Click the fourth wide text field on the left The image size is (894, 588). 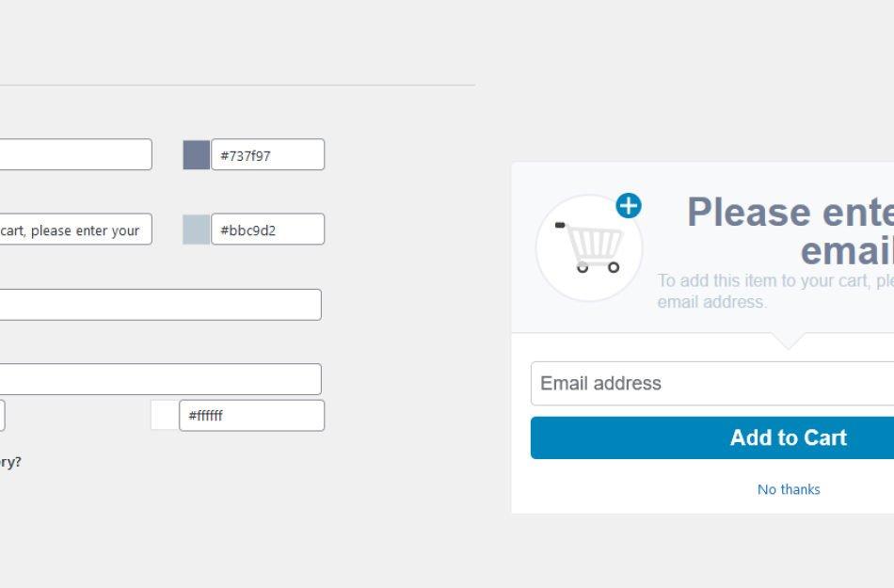160,378
